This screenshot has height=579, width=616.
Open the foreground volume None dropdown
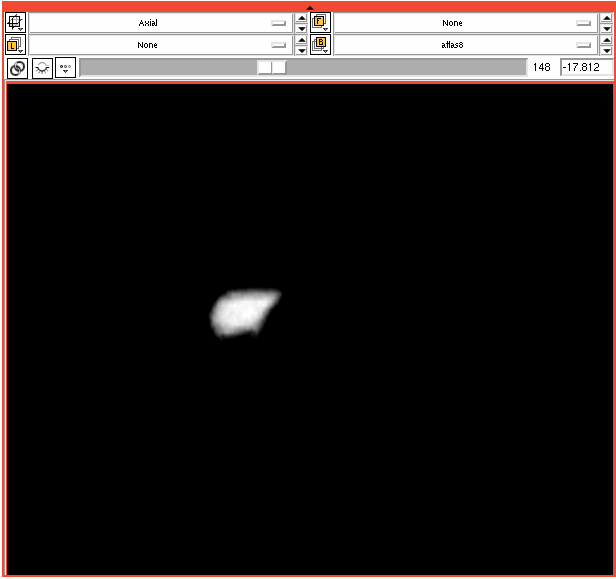[466, 23]
